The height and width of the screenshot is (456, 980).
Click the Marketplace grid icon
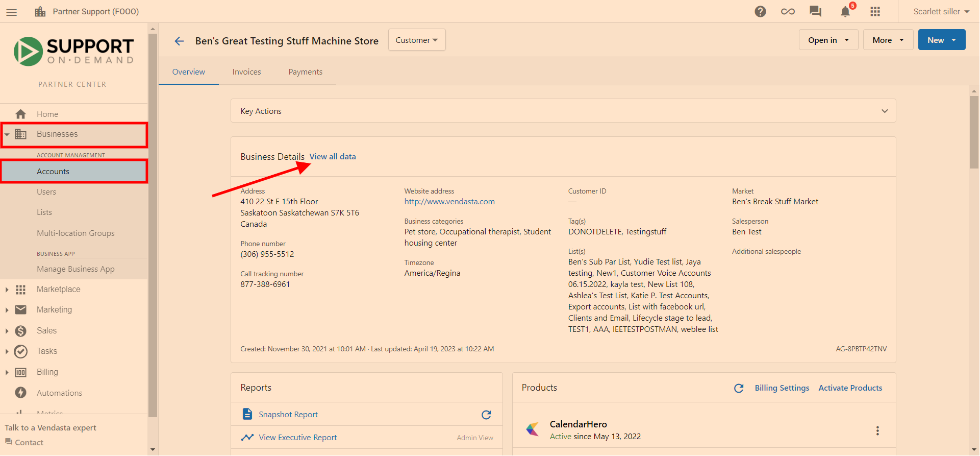(20, 290)
